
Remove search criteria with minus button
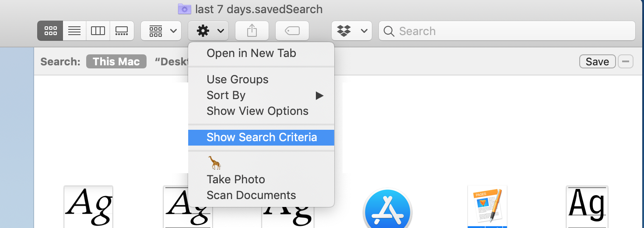tap(626, 62)
